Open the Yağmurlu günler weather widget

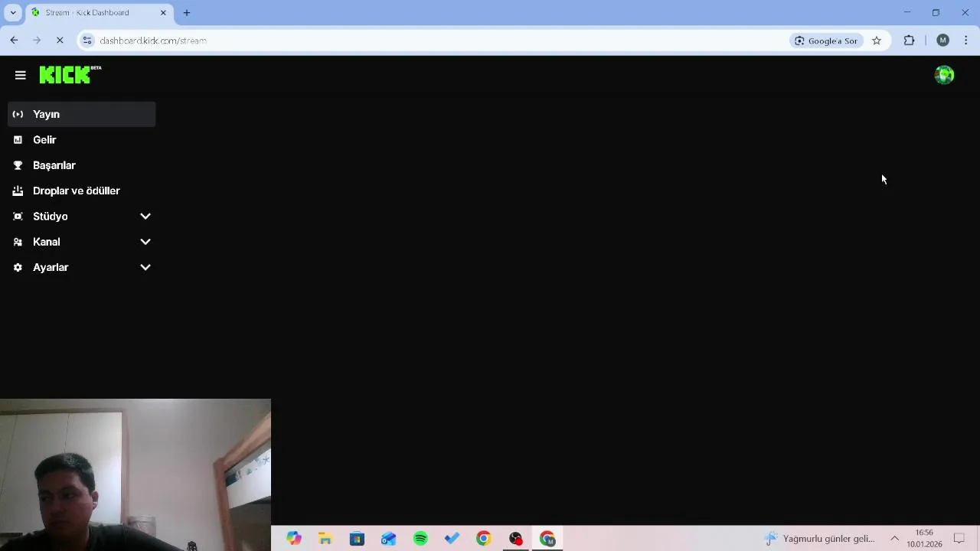[x=820, y=539]
